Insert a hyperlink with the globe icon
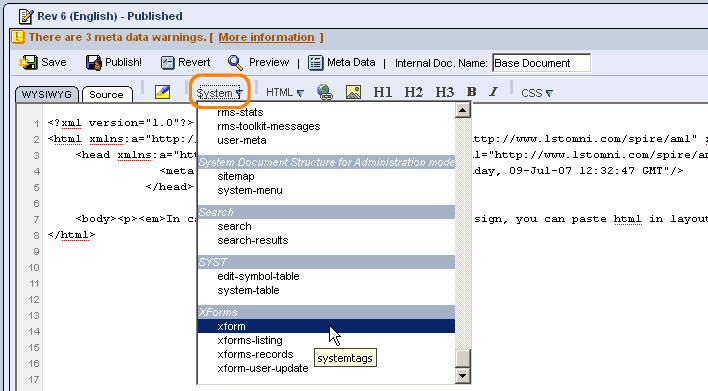This screenshot has height=391, width=708. [x=325, y=92]
